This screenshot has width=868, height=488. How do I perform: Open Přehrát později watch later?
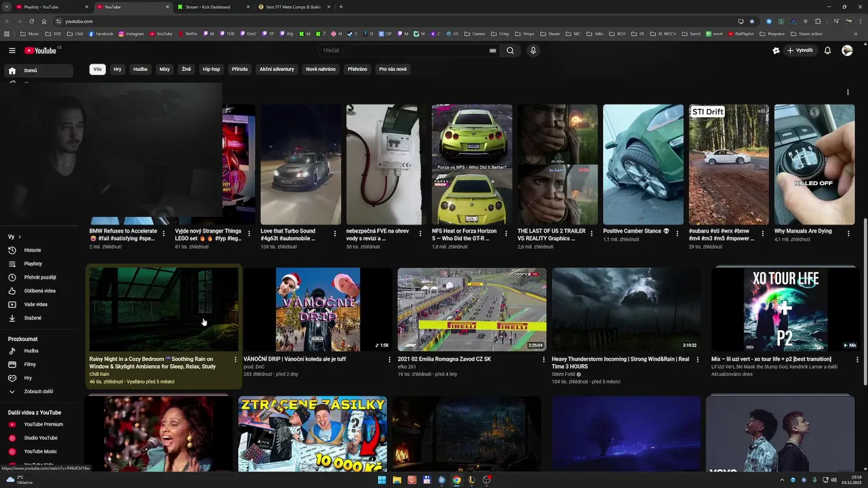38,277
